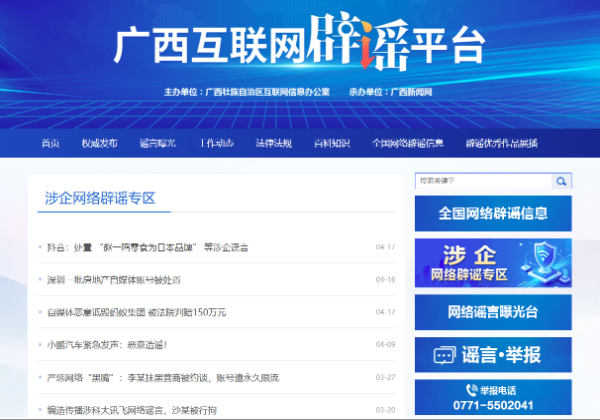Open the 首页 navigation tab
This screenshot has height=420, width=600.
tap(51, 143)
